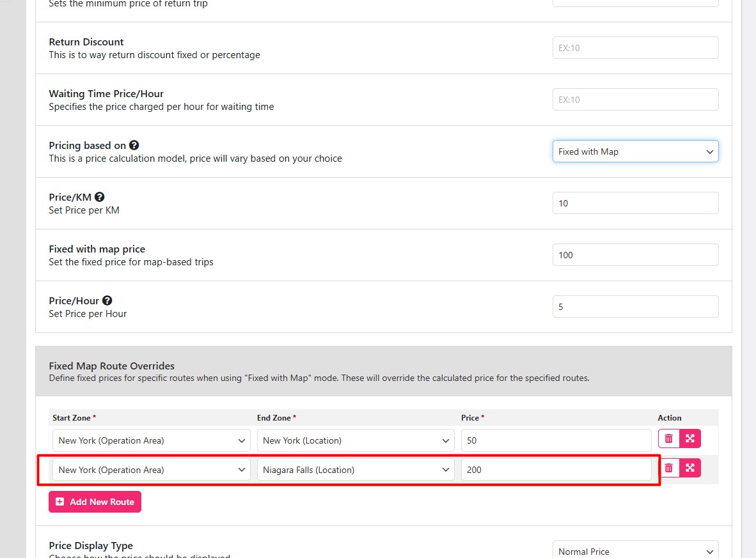Open the Pricing based on dropdown

pos(635,151)
